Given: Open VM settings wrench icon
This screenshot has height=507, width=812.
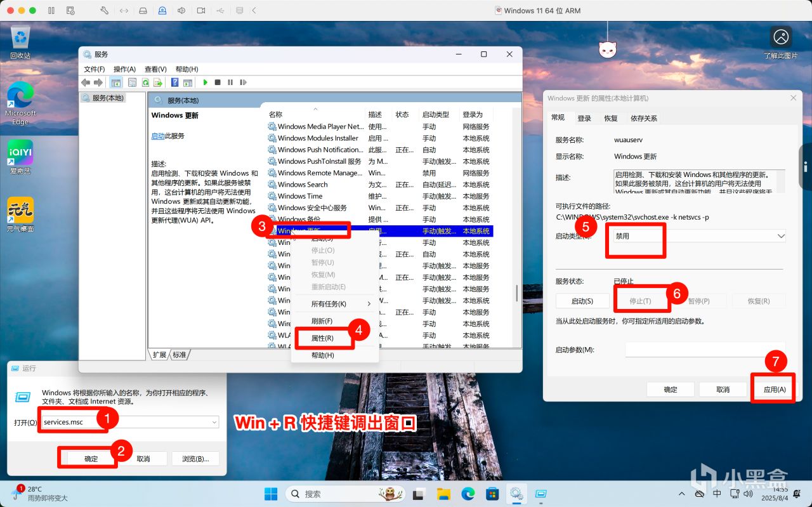Looking at the screenshot, I should [x=105, y=11].
